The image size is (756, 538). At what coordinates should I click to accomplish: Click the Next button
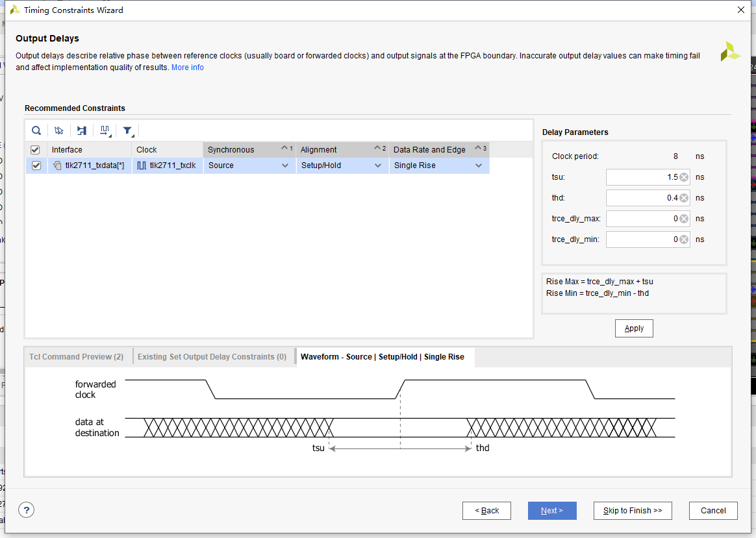[x=552, y=511]
